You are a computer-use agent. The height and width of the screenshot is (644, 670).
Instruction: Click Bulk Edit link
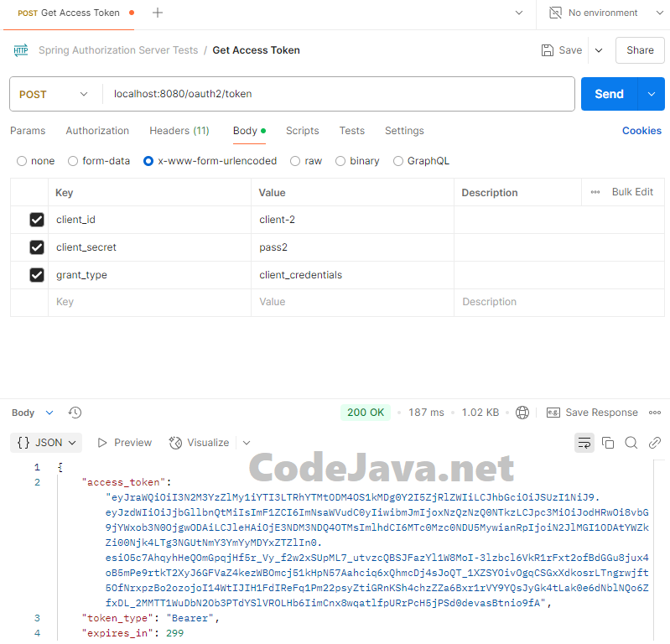pos(632,192)
